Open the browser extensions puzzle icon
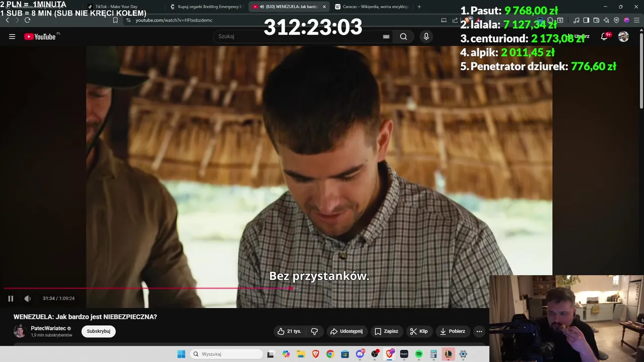644x362 pixels. (550, 20)
